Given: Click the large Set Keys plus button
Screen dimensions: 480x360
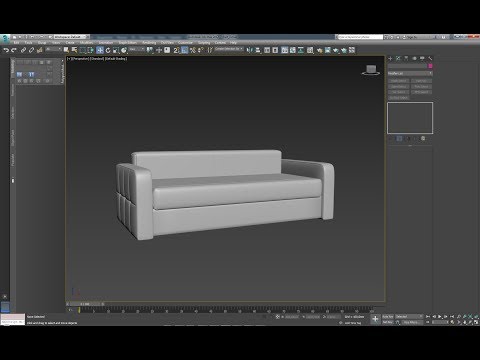Looking at the screenshot, I should click(x=375, y=319).
